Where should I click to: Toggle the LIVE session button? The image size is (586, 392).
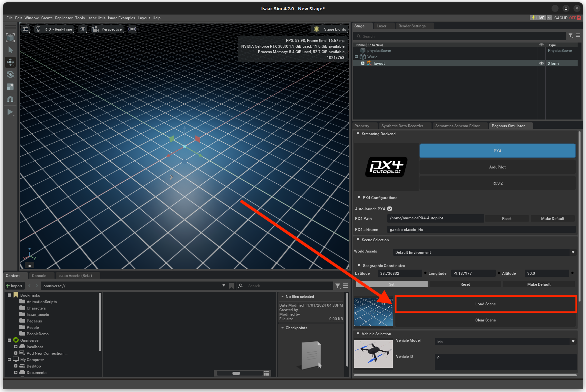pyautogui.click(x=538, y=18)
